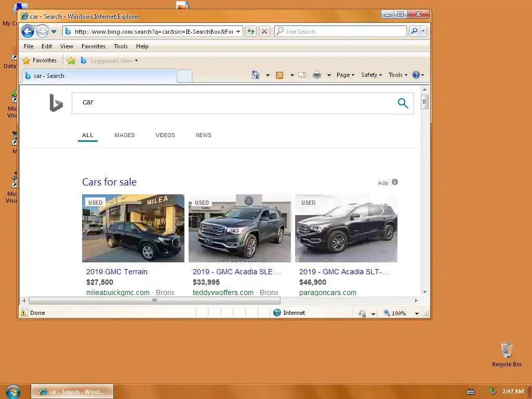Expand the zoom level dropdown arrow
Screen dimensions: 532x399
pyautogui.click(x=417, y=313)
